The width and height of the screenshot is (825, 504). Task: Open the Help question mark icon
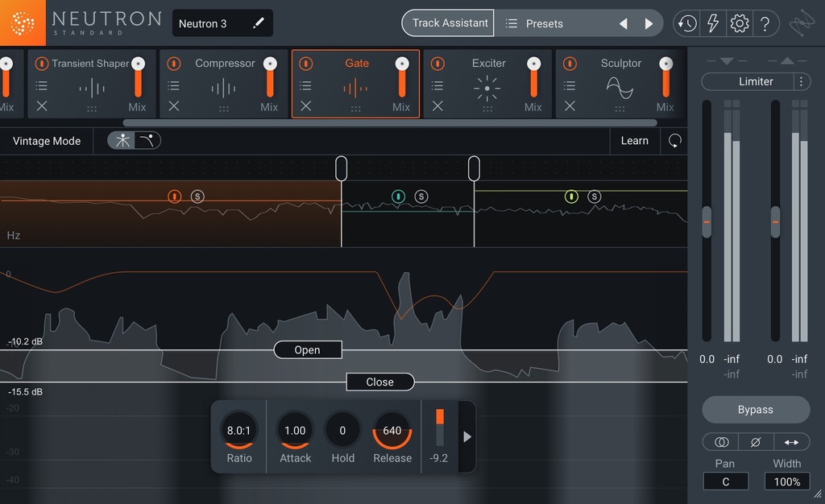coord(765,23)
